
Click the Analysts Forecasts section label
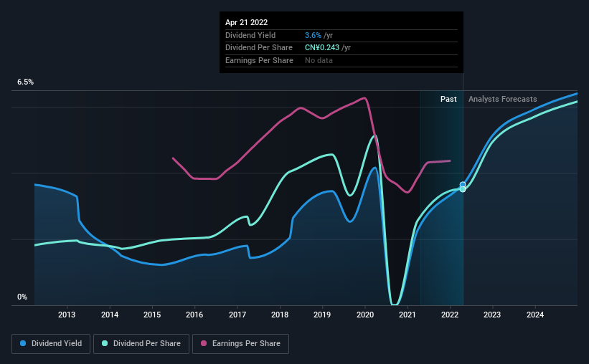click(503, 99)
